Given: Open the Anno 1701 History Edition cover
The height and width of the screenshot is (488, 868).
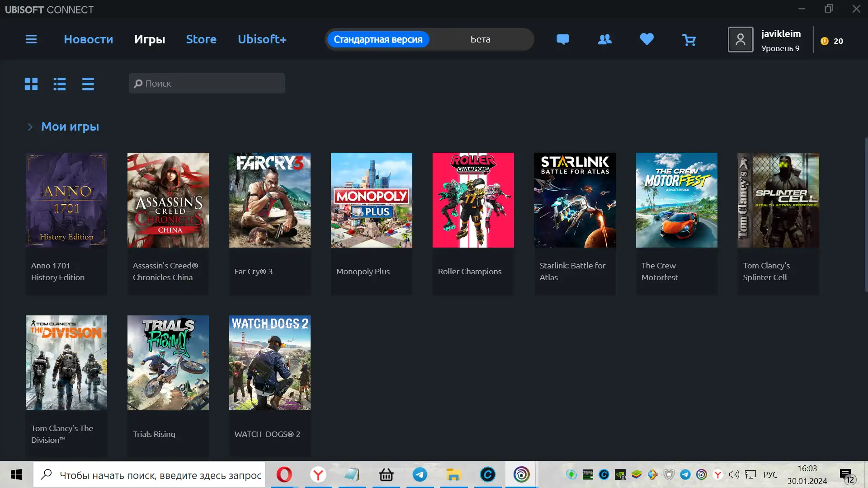Looking at the screenshot, I should pos(66,200).
